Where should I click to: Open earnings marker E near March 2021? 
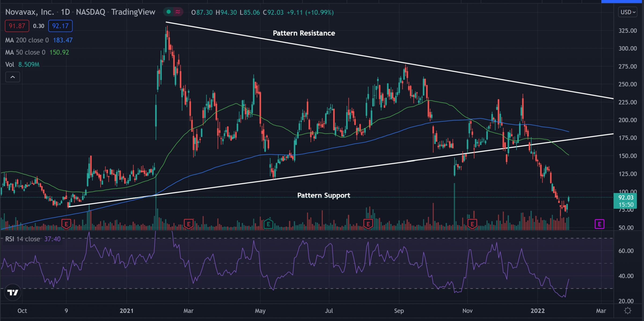click(x=189, y=224)
